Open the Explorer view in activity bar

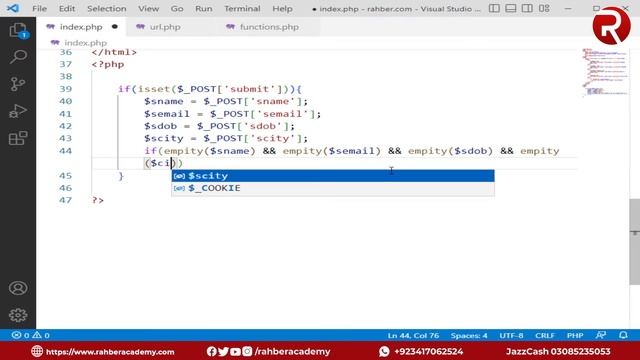click(x=18, y=30)
